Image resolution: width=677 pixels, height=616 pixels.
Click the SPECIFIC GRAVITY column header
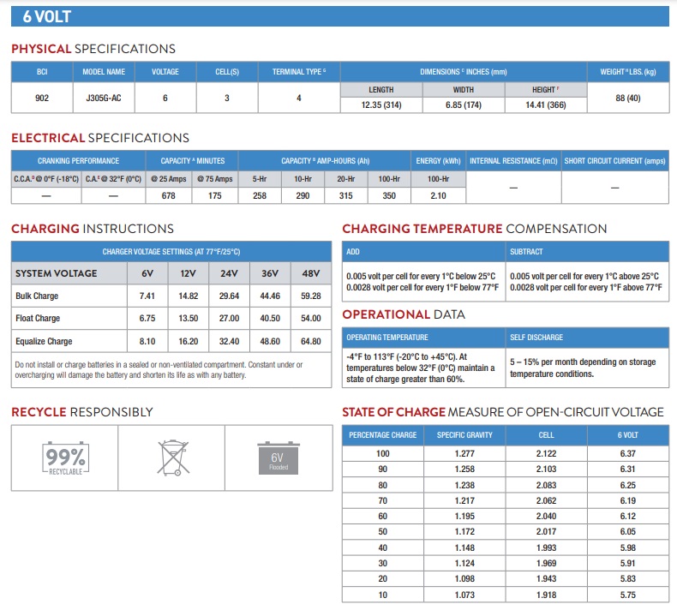pos(464,435)
